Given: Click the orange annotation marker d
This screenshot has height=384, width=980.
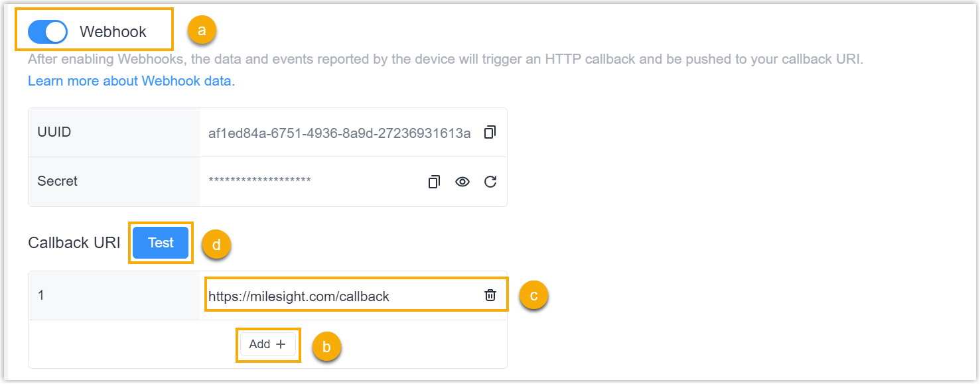Looking at the screenshot, I should point(216,245).
